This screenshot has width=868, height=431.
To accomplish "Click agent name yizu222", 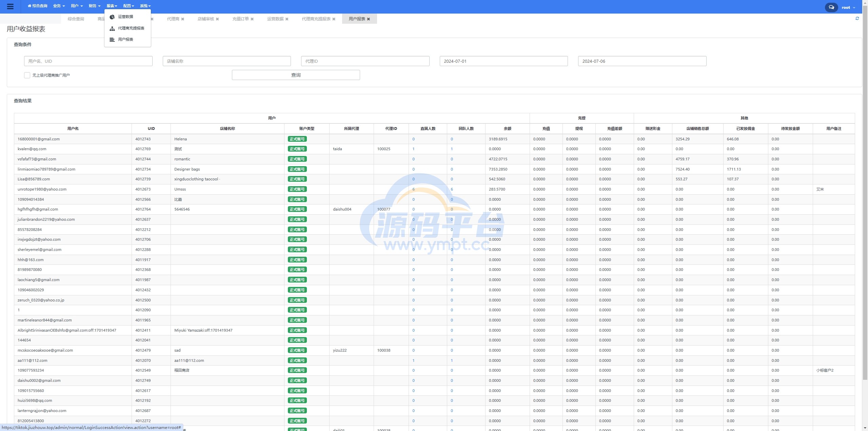I will pos(340,351).
